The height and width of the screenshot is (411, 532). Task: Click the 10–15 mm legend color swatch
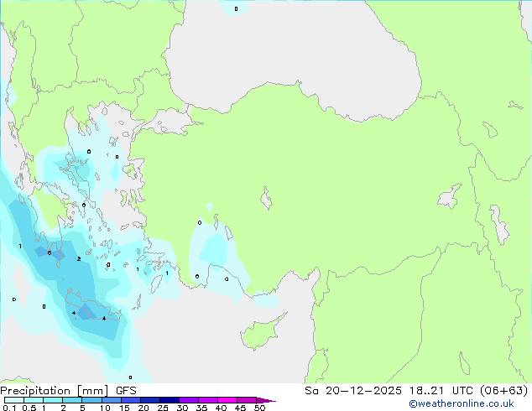tap(112, 400)
